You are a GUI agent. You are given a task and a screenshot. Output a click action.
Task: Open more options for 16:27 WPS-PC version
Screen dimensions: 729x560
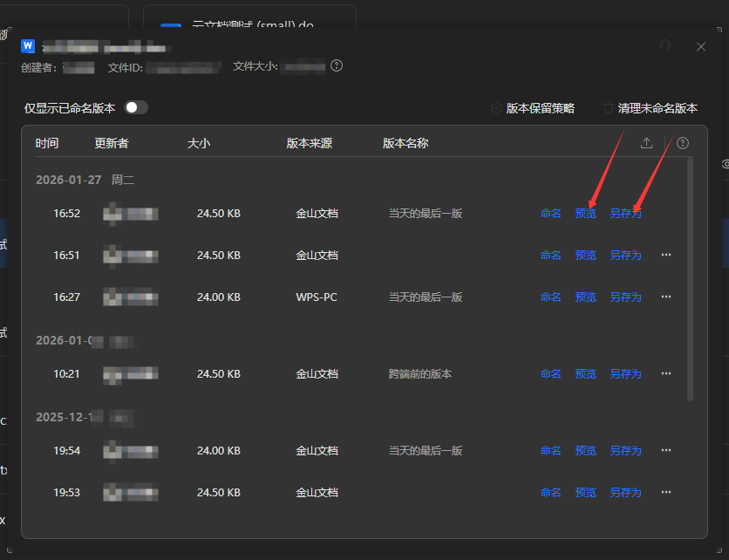click(666, 297)
